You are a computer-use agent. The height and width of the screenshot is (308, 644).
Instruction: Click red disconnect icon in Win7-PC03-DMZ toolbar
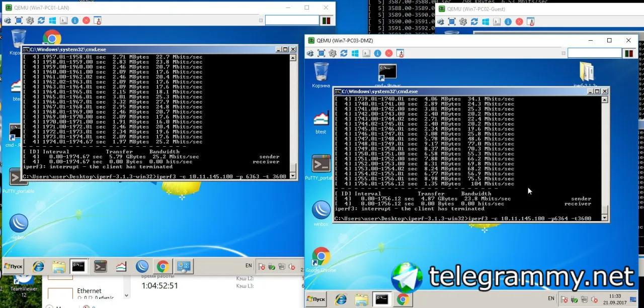point(389,53)
